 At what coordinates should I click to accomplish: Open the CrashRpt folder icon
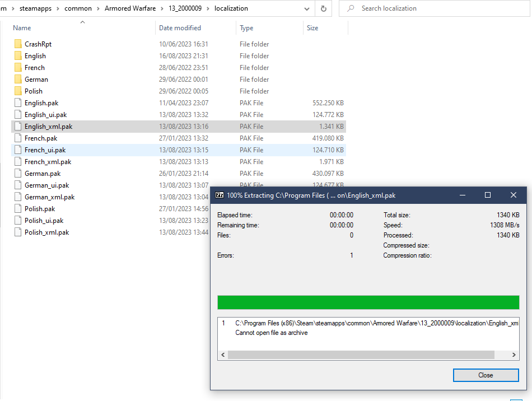pyautogui.click(x=18, y=44)
